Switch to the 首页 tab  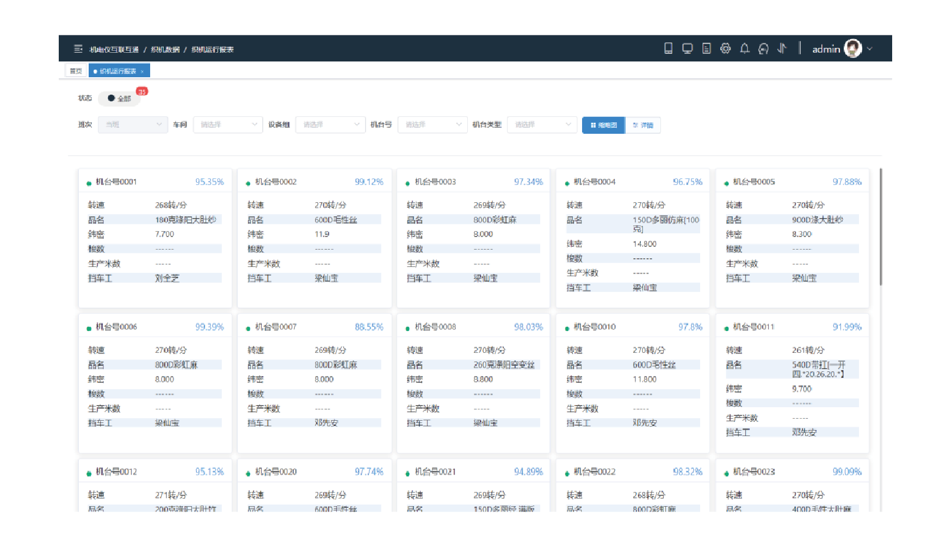(x=76, y=71)
